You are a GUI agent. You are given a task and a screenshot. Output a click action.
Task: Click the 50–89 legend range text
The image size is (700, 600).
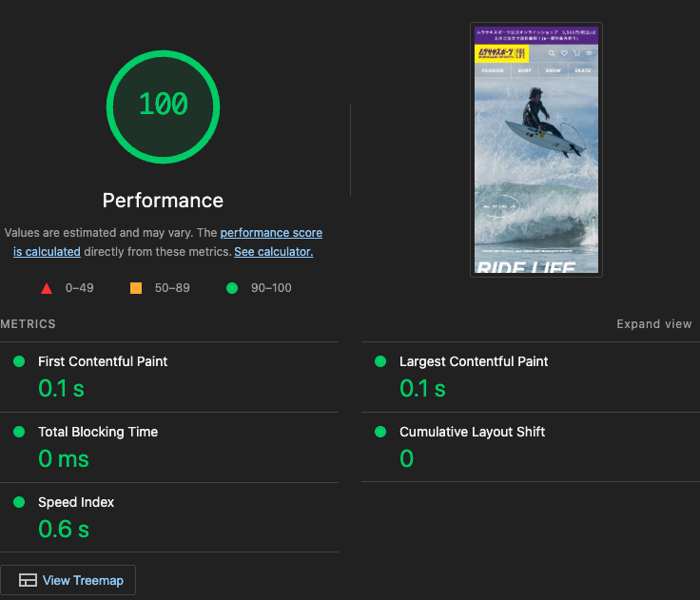click(172, 288)
